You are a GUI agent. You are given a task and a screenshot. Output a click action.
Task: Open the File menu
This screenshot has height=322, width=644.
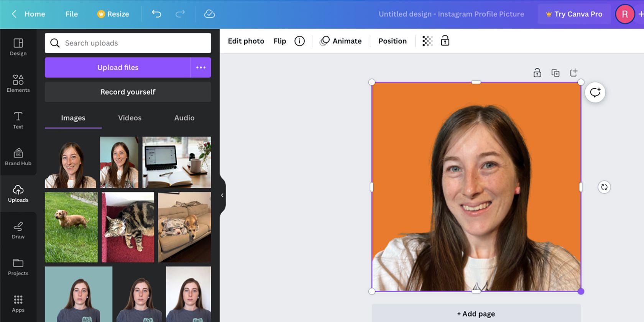coord(71,14)
